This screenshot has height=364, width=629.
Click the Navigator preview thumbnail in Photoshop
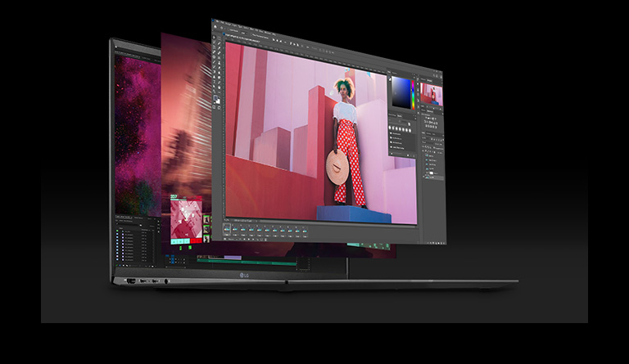432,95
